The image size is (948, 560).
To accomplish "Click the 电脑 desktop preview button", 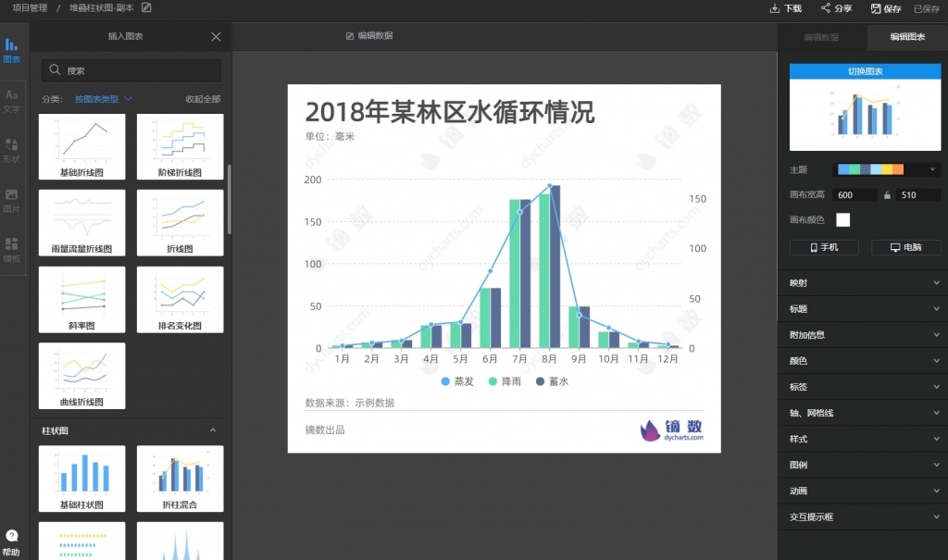I will pos(905,247).
